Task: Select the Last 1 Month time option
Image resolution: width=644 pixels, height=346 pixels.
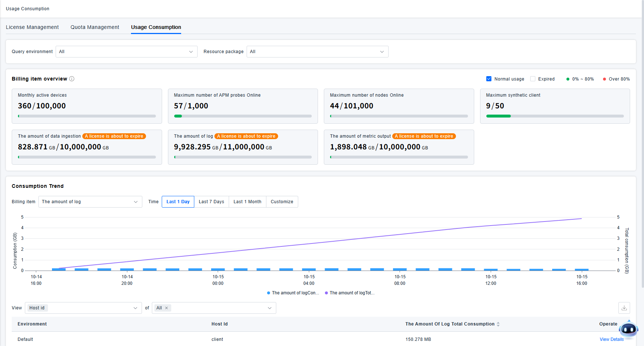Action: click(247, 202)
